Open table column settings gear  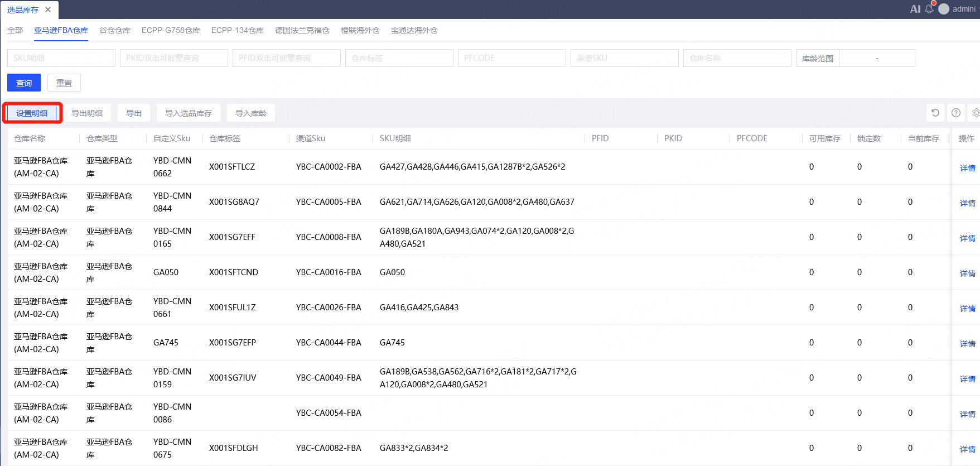pyautogui.click(x=975, y=113)
